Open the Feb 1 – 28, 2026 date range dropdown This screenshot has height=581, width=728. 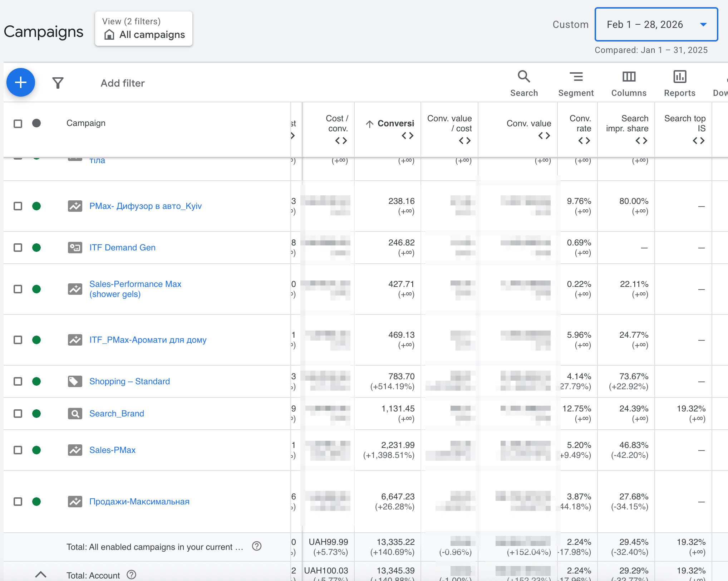(x=656, y=24)
